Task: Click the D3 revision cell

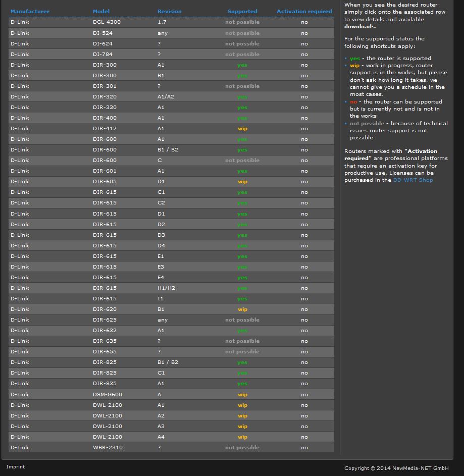Action: pos(161,235)
